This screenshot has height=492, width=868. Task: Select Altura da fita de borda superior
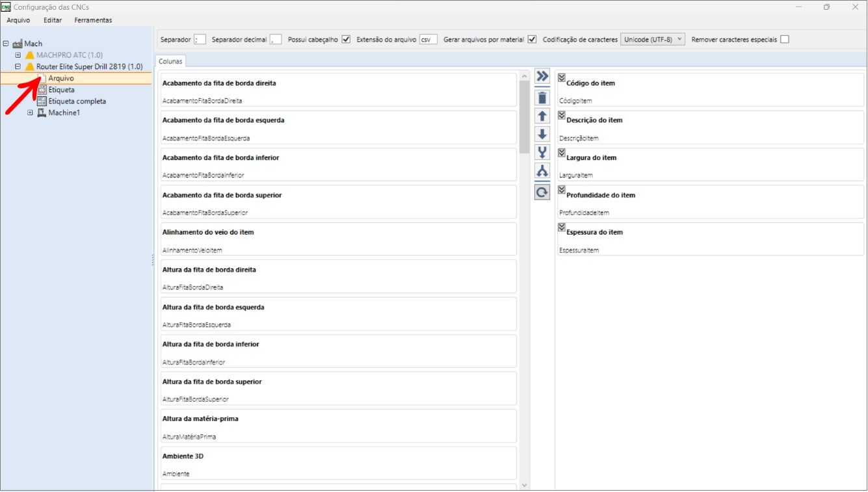pos(338,389)
